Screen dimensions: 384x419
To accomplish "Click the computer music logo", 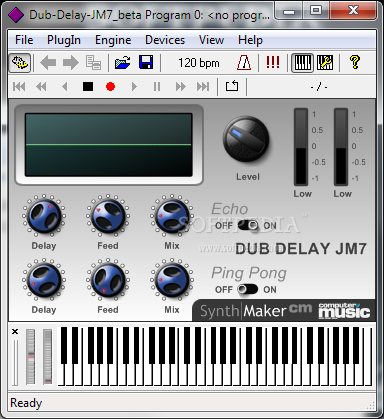I will 344,311.
